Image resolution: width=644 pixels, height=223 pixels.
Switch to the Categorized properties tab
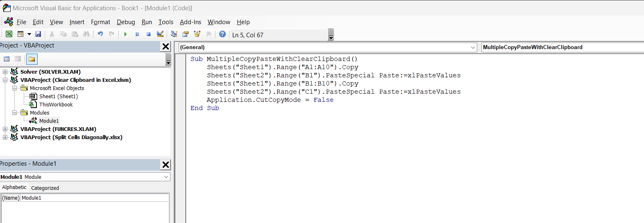point(45,188)
